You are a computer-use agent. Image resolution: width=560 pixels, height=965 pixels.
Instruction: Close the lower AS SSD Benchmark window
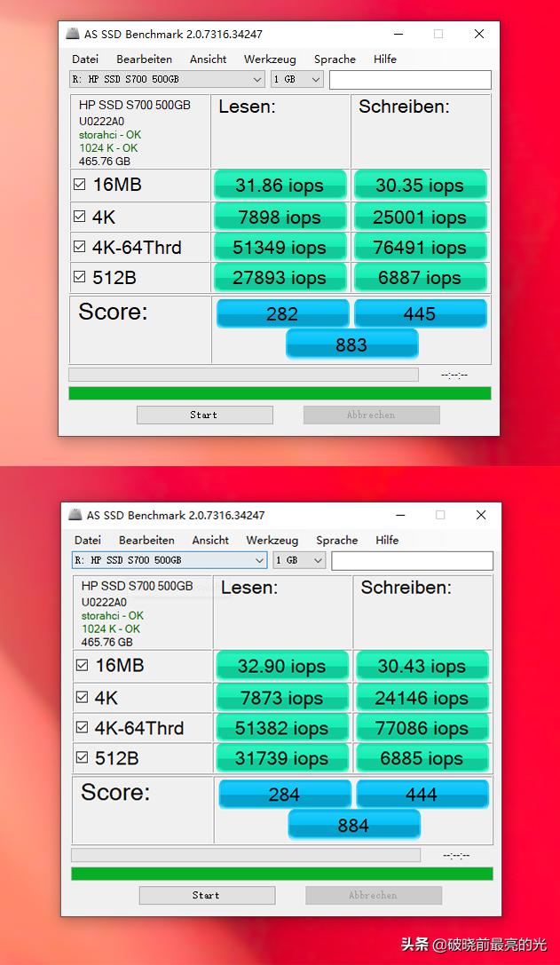point(481,515)
